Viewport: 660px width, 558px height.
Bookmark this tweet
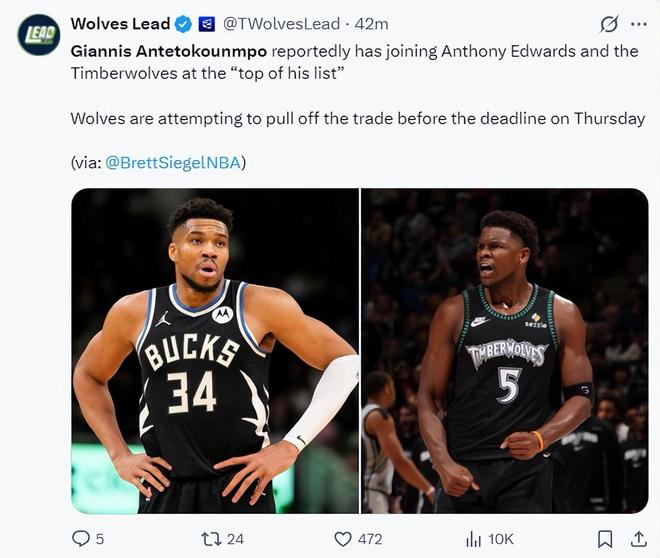(x=604, y=539)
